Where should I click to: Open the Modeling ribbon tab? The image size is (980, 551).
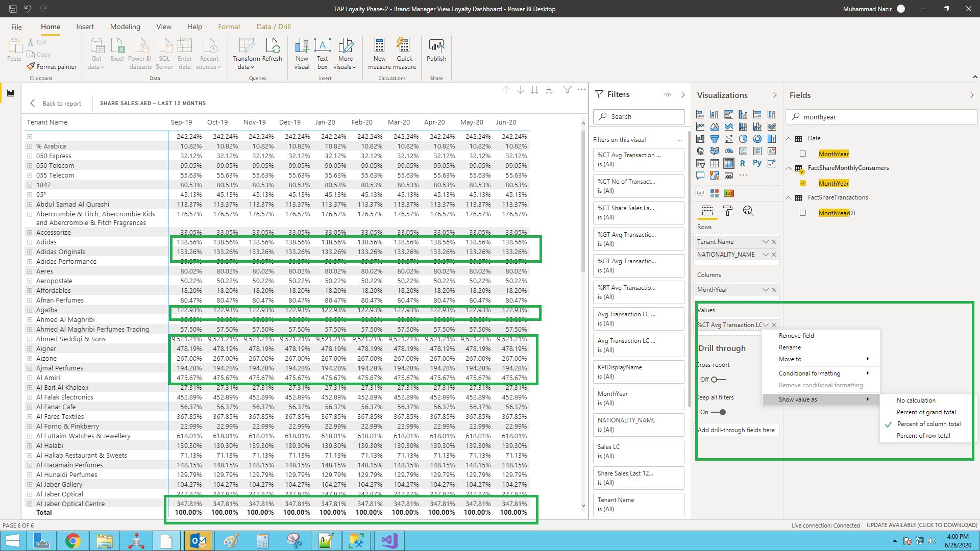tap(125, 27)
